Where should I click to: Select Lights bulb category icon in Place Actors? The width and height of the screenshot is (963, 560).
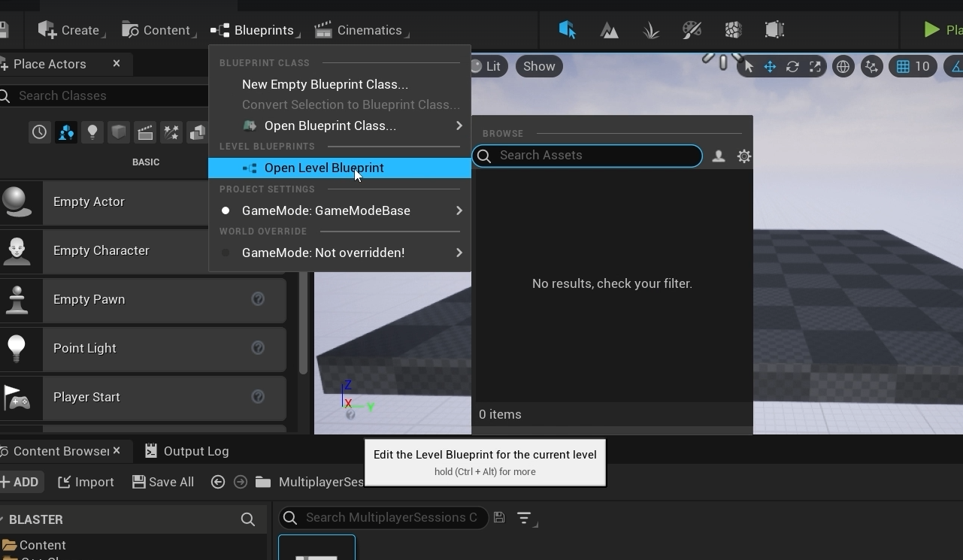click(92, 132)
